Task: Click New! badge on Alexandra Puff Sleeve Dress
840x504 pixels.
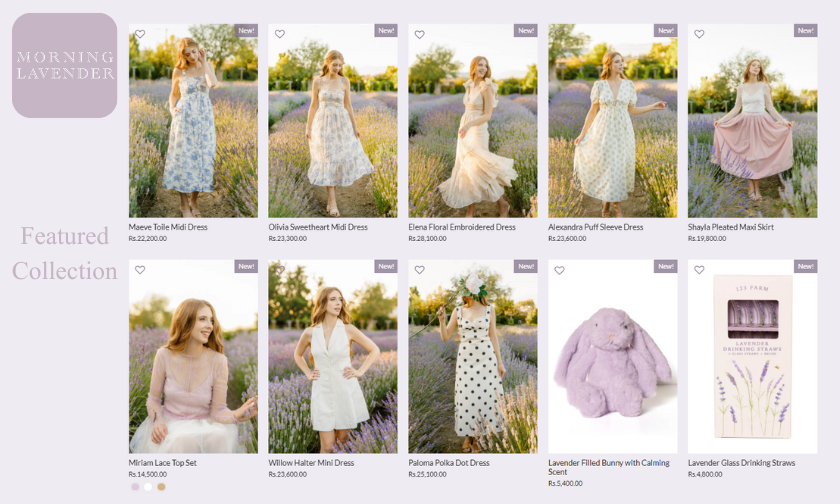Action: tap(665, 31)
